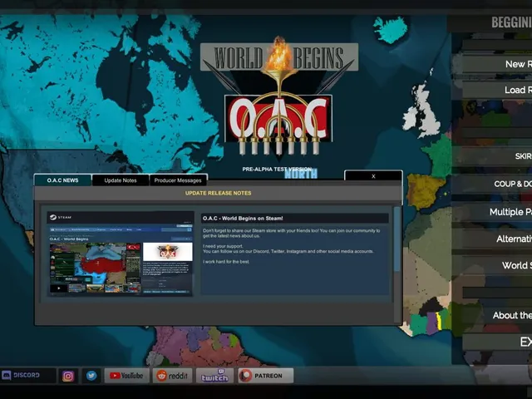This screenshot has height=399, width=532.
Task: Open the YouTube channel button
Action: pos(126,376)
